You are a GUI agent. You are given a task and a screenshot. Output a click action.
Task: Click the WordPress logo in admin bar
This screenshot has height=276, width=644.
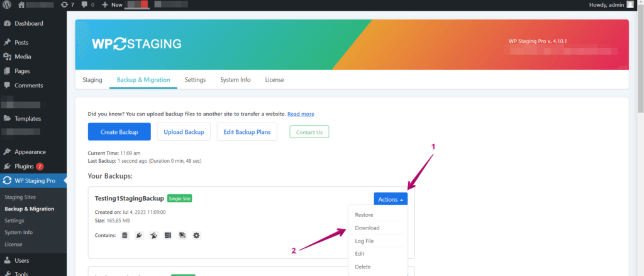(8, 5)
